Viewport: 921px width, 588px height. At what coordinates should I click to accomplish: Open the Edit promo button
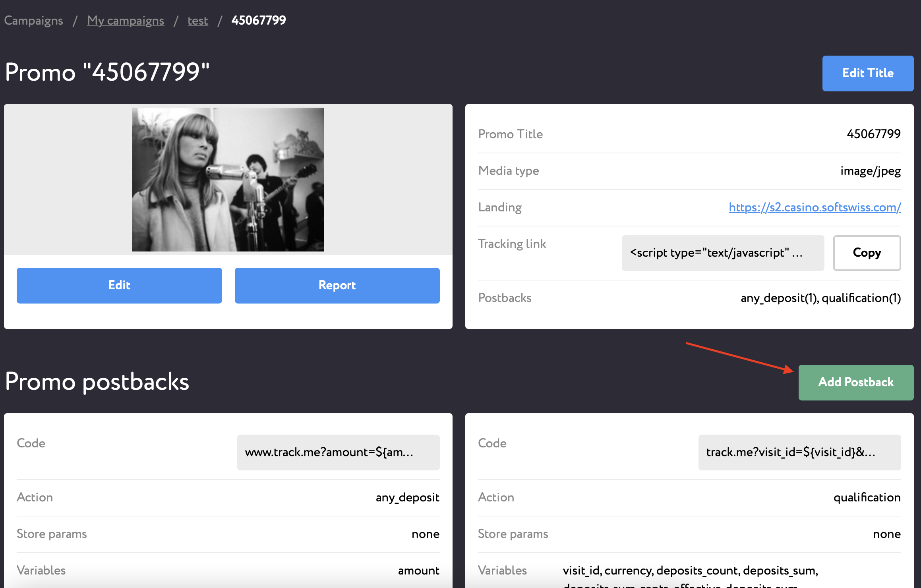119,285
